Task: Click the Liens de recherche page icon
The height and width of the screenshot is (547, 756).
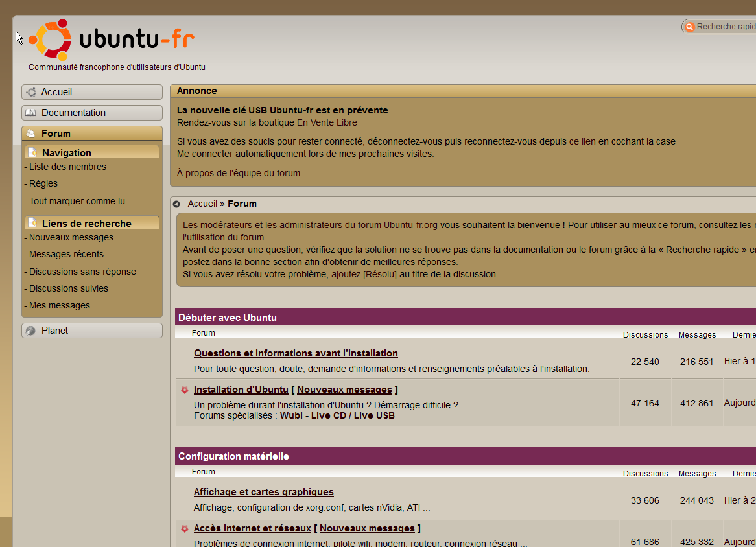Action: point(32,223)
